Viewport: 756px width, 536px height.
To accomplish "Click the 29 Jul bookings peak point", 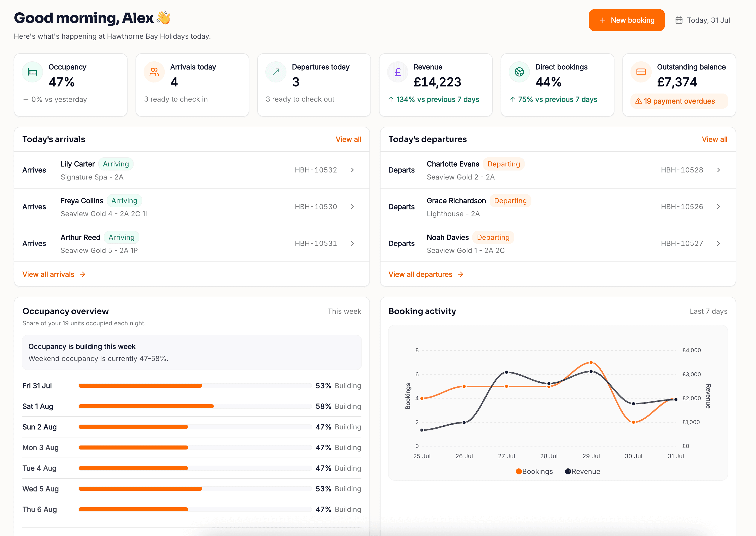I will (x=591, y=362).
